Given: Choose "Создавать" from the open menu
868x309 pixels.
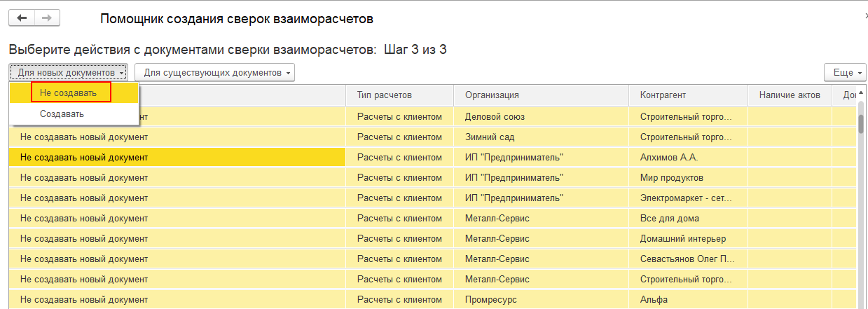Looking at the screenshot, I should (62, 114).
